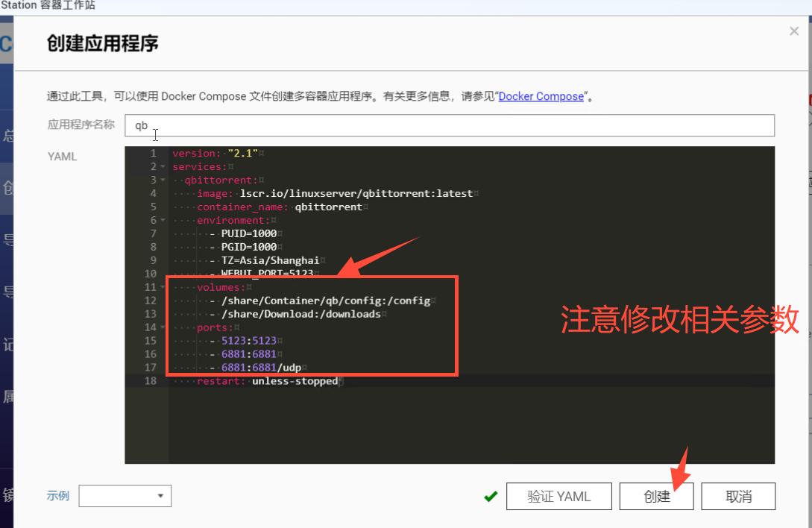Click line number 12 in the gutter
This screenshot has height=528, width=812.
tap(150, 301)
